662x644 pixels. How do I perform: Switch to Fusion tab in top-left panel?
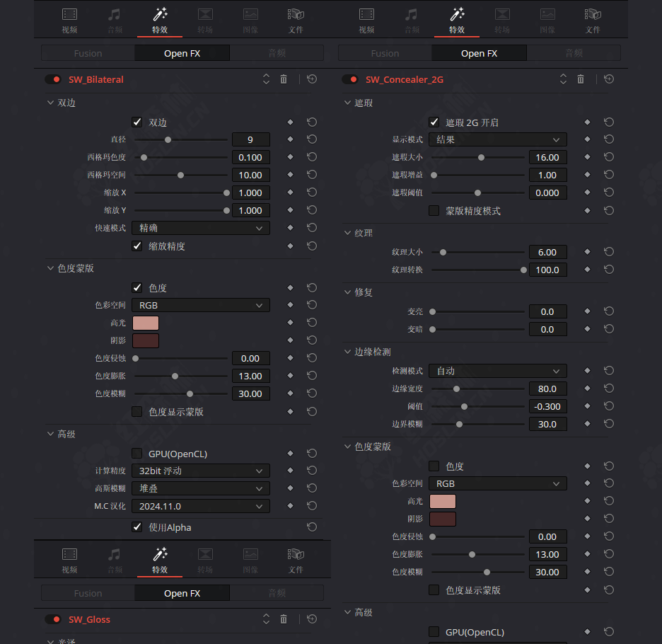88,53
